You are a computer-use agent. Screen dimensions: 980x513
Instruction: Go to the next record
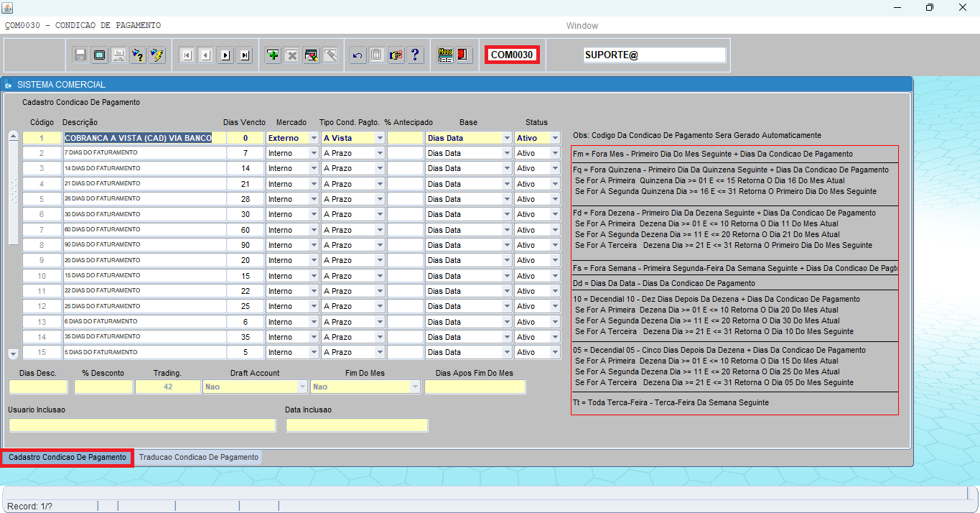click(225, 55)
